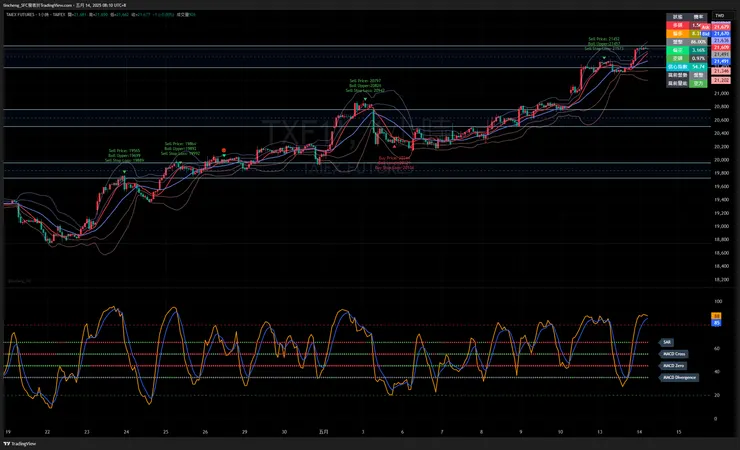Select the SAR indicator label

666,342
